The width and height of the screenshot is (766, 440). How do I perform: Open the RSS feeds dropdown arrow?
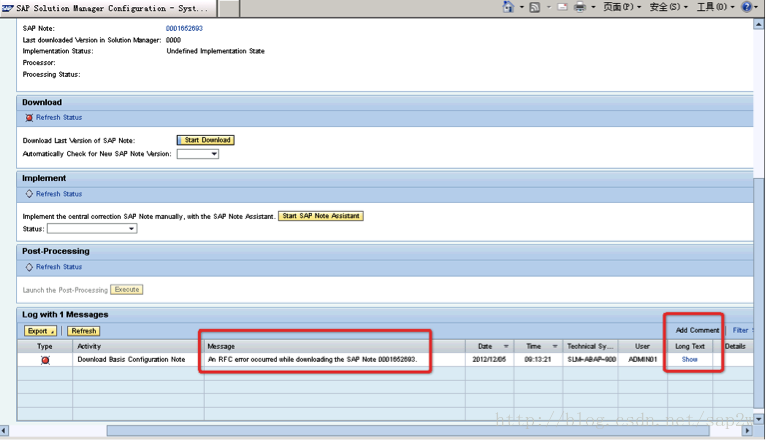click(548, 7)
